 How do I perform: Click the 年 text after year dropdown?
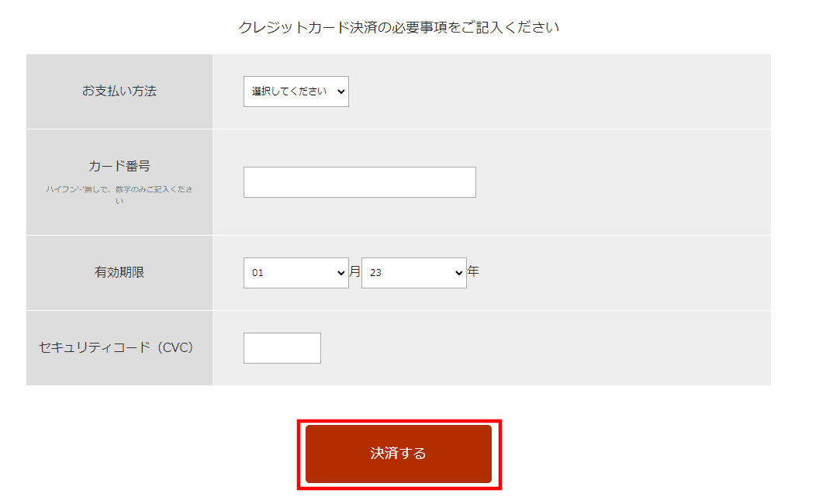coord(473,271)
